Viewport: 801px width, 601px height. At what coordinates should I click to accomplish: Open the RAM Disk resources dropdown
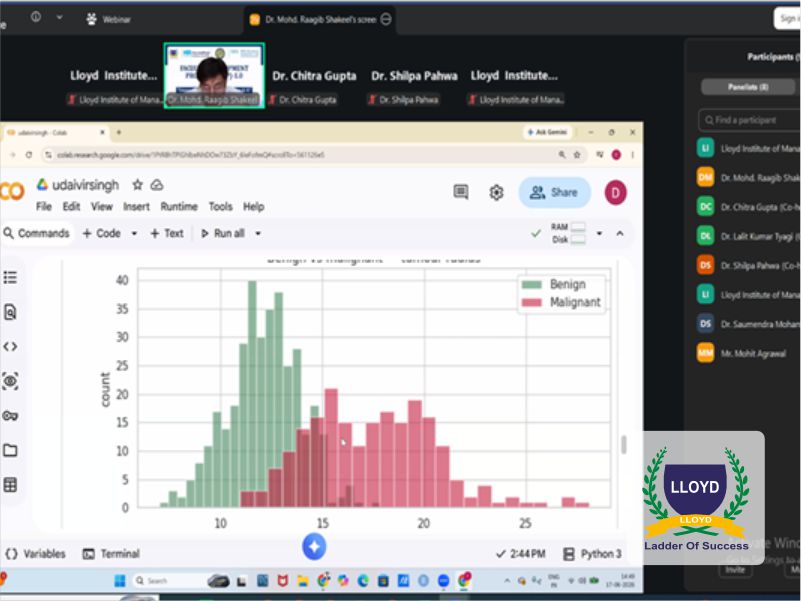coord(599,234)
